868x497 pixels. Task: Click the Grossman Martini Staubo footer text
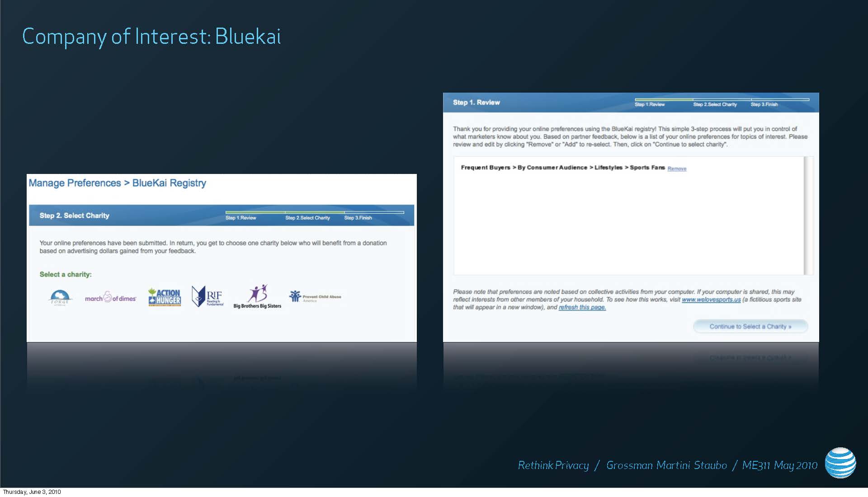click(x=667, y=465)
